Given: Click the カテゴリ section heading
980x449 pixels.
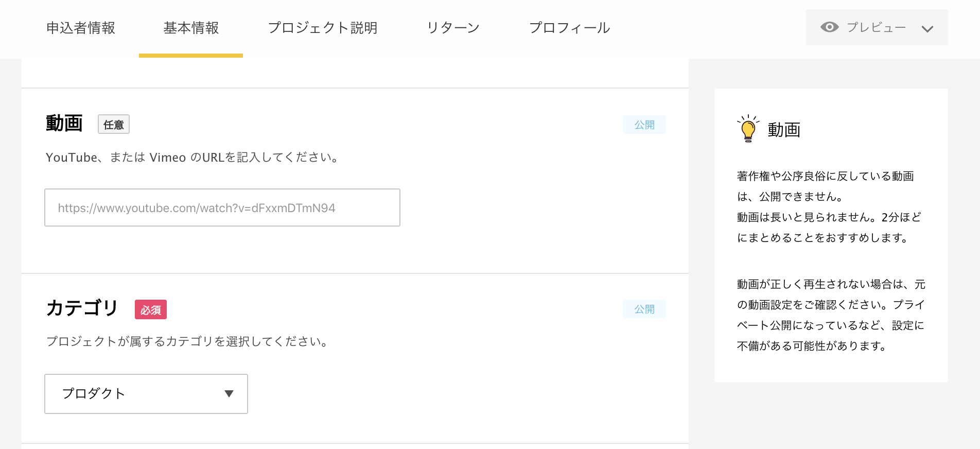Looking at the screenshot, I should 82,308.
